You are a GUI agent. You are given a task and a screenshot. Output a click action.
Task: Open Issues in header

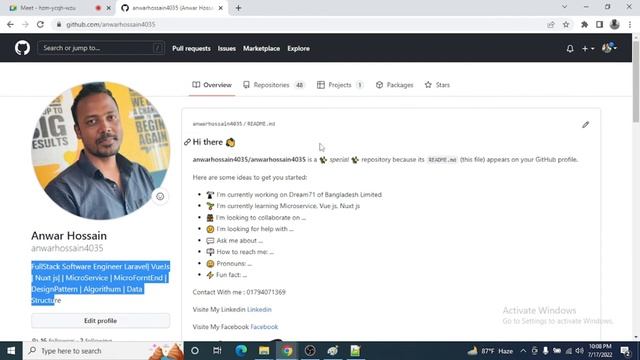[227, 49]
